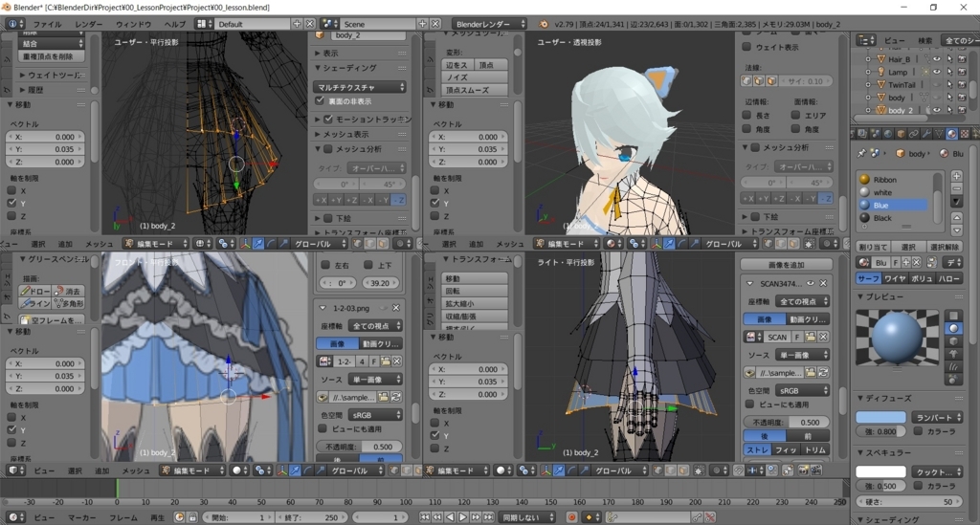
Task: Jump to the last frame in timeline
Action: [489, 517]
